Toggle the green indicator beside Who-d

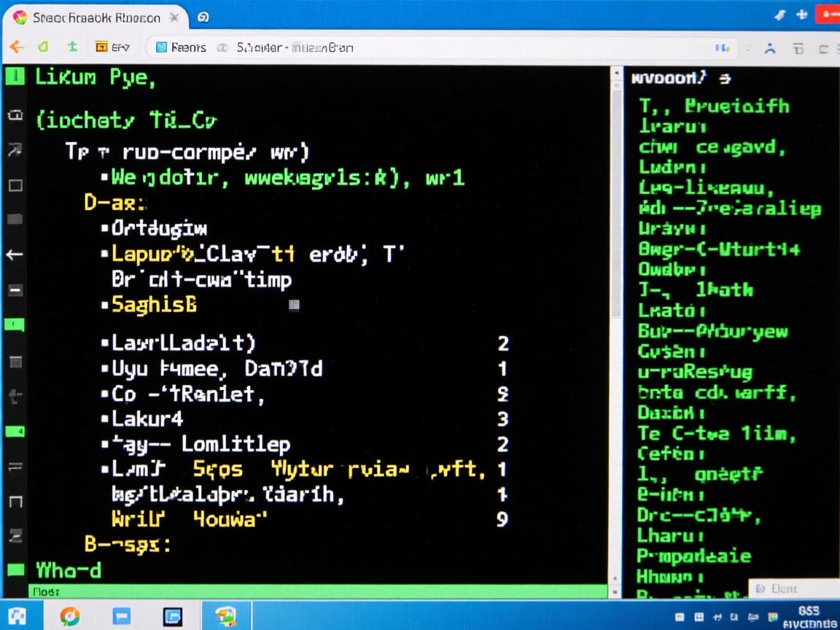tap(15, 569)
